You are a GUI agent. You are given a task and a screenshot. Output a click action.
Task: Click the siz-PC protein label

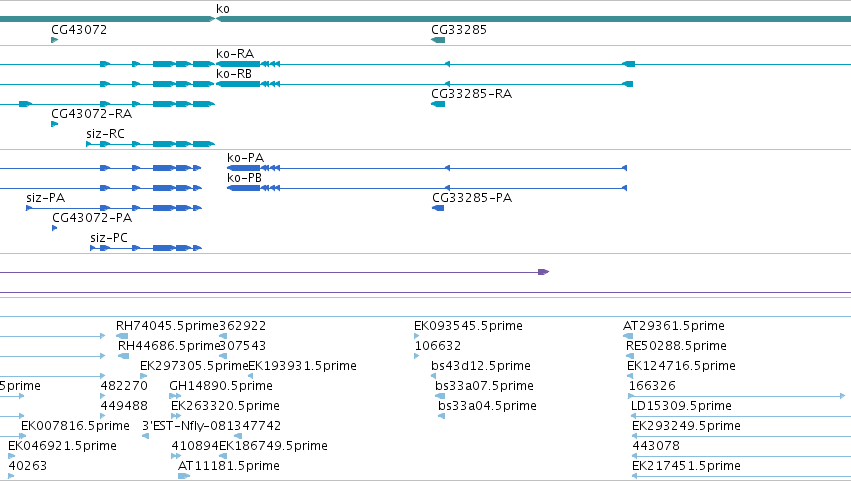(109, 238)
